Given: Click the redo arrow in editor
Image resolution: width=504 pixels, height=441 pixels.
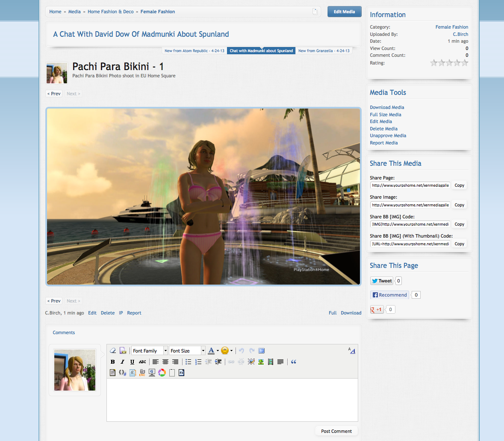Looking at the screenshot, I should pyautogui.click(x=252, y=351).
